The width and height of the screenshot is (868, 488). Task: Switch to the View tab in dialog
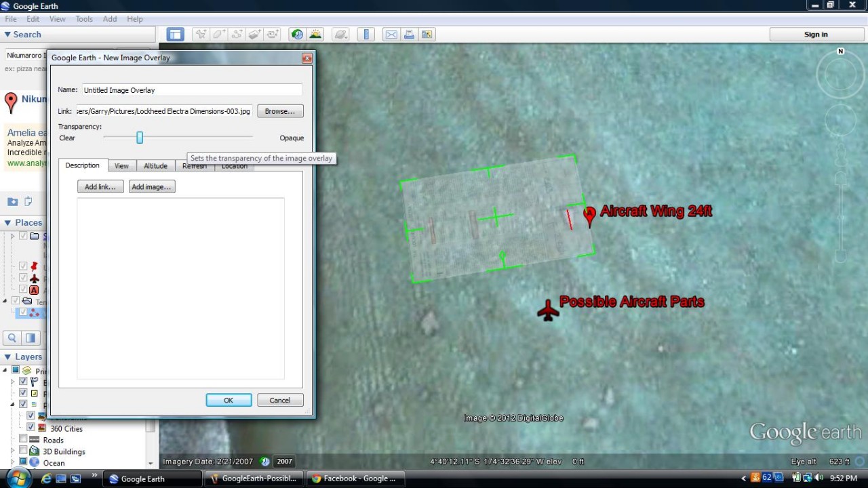tap(121, 166)
